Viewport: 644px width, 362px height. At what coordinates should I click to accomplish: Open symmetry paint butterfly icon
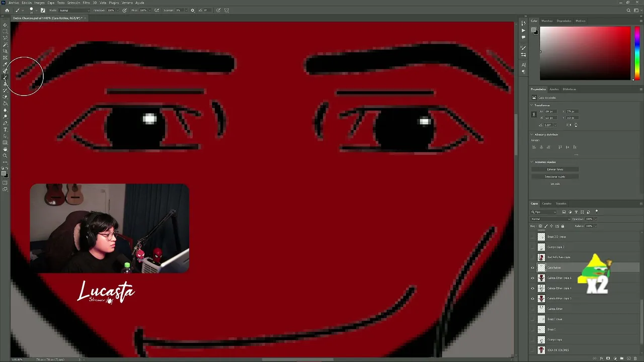[x=226, y=10]
